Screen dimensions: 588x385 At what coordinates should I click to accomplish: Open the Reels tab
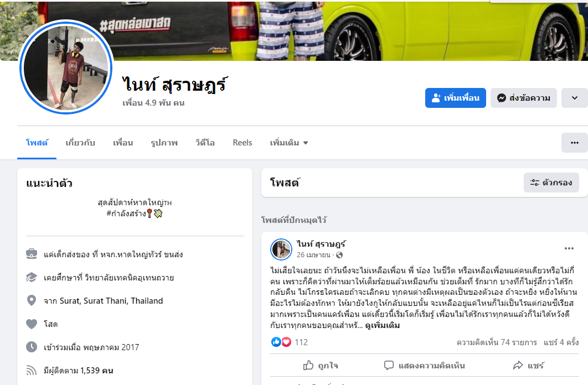[x=243, y=143]
